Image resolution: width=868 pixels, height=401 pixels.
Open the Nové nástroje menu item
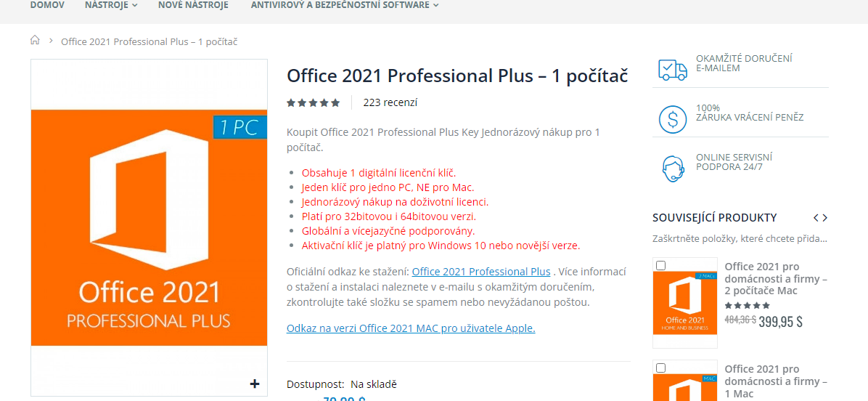[193, 5]
